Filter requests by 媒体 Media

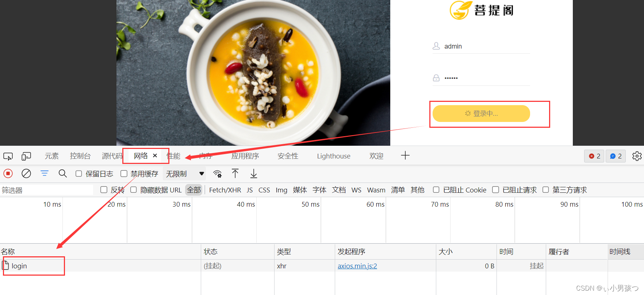pyautogui.click(x=300, y=190)
